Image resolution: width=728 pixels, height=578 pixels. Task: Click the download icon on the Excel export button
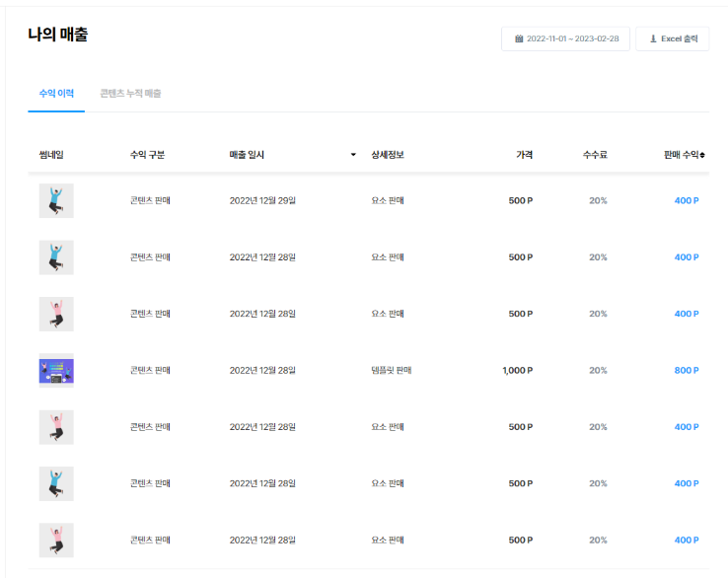653,39
